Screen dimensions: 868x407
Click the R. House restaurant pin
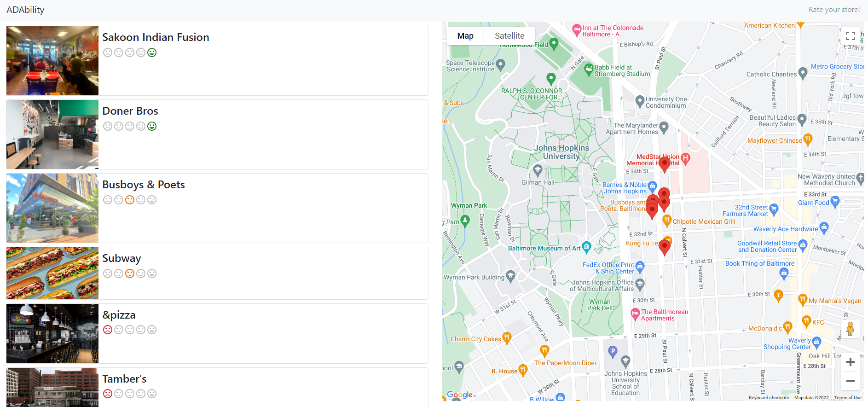point(523,371)
